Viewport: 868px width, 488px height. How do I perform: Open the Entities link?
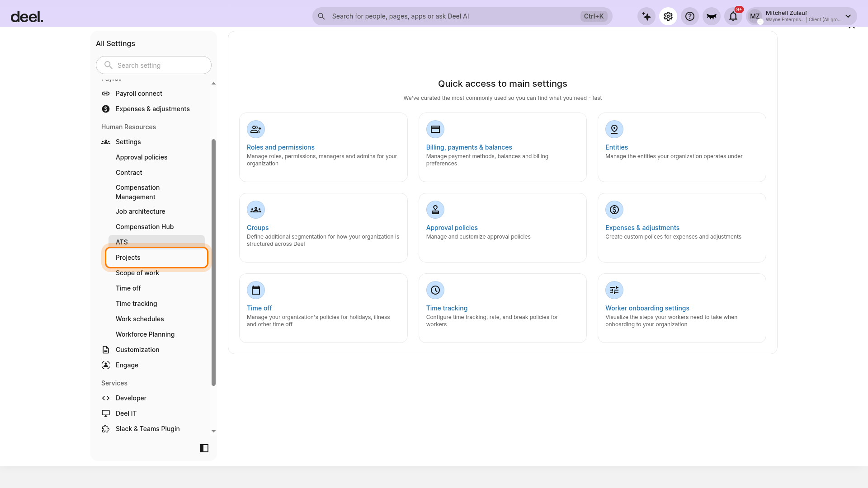(617, 147)
